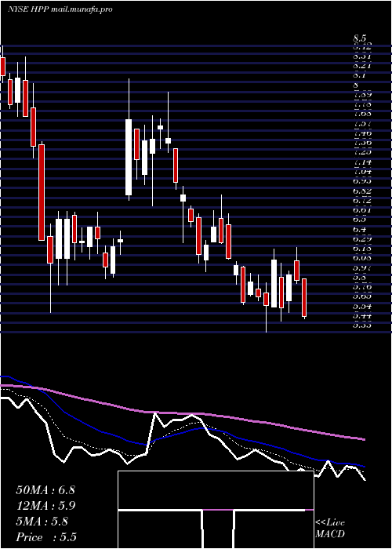
Task: Click the tallest red candlestick in the left decline
Action: [x=42, y=192]
